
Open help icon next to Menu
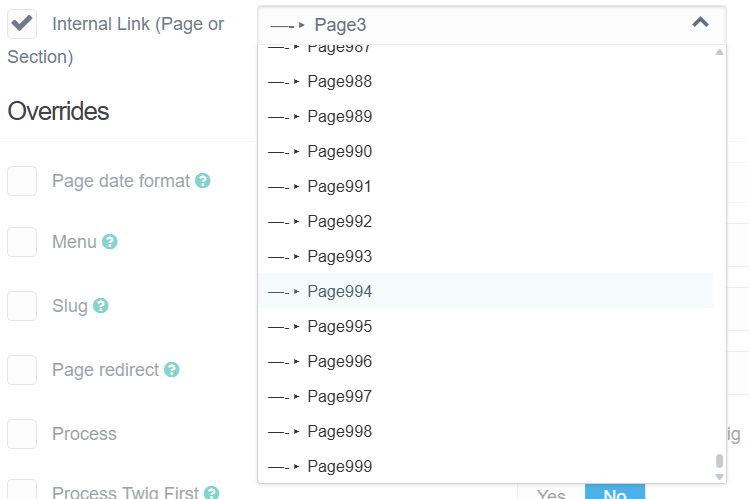tap(109, 242)
